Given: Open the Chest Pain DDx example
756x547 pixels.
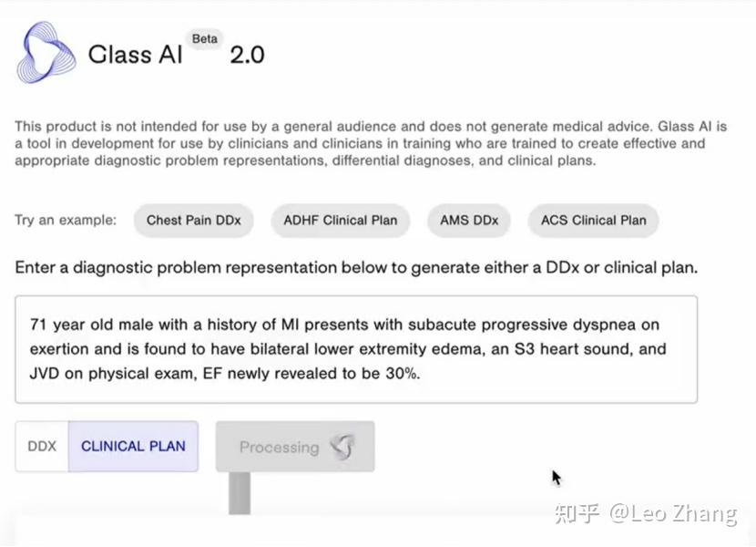Looking at the screenshot, I should (x=193, y=220).
